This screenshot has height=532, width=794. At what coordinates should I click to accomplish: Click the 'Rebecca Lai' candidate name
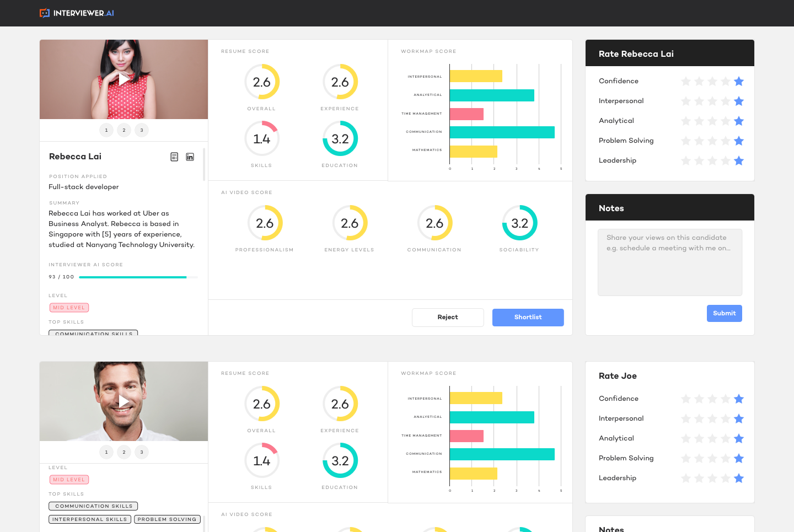pyautogui.click(x=76, y=157)
